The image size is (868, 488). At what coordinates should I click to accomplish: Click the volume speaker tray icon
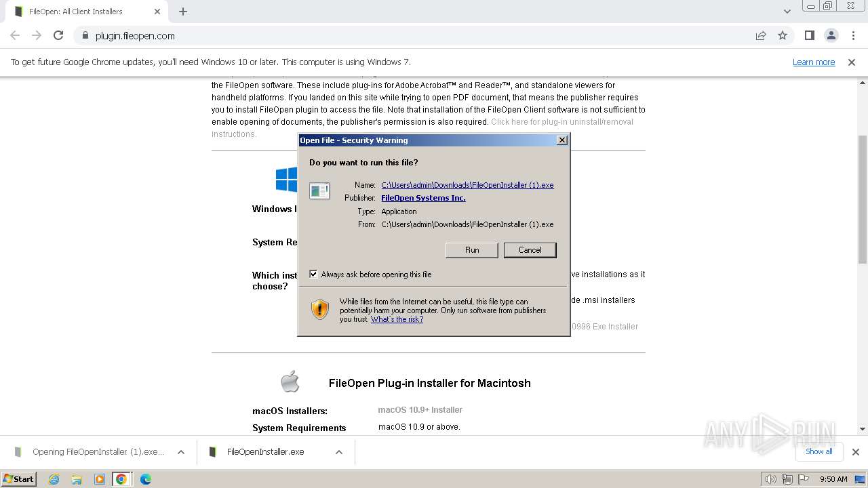tap(771, 479)
